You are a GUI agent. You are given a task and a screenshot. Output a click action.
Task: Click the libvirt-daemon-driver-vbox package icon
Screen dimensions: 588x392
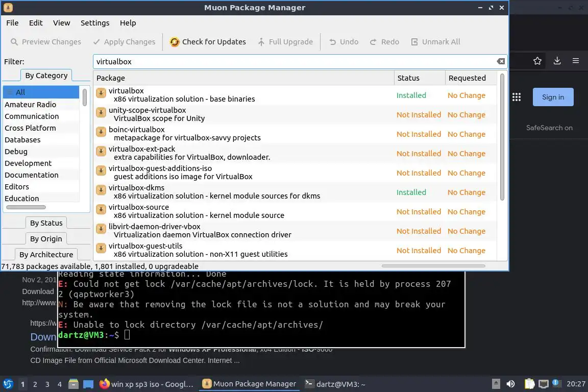tap(101, 229)
